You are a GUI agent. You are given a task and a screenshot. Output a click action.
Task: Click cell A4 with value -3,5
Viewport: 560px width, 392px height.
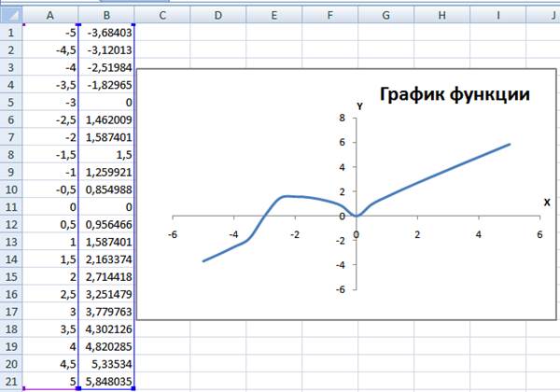pos(50,85)
